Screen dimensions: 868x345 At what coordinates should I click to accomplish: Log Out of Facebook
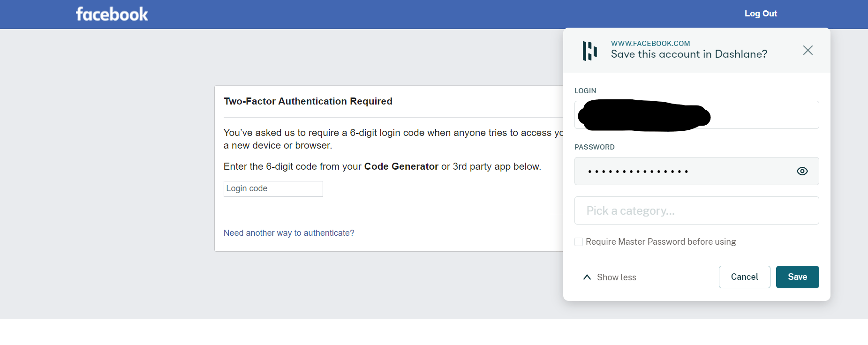[x=760, y=14]
